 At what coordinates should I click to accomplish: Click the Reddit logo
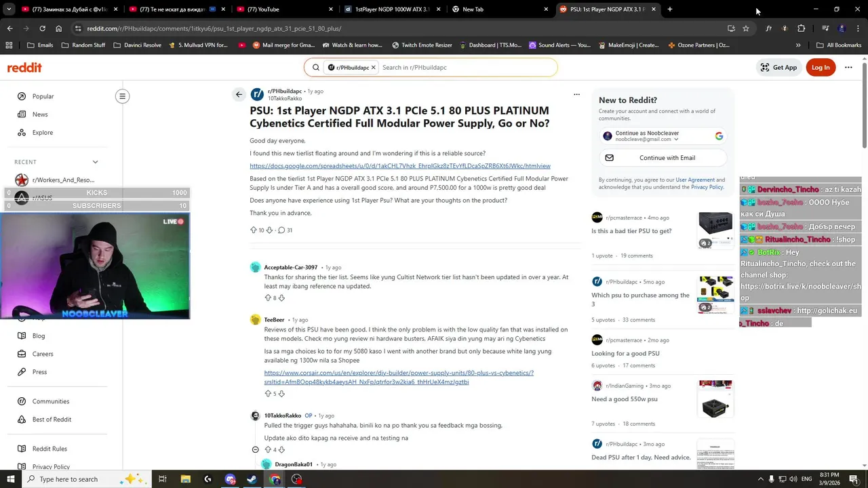tap(24, 67)
